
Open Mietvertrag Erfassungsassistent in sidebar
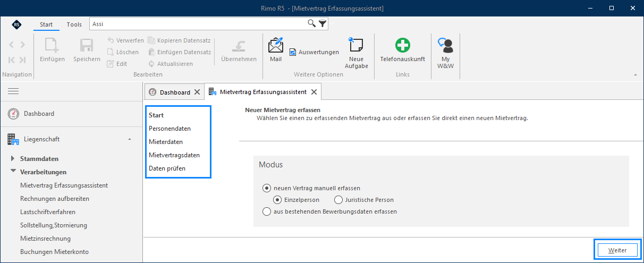pos(64,185)
